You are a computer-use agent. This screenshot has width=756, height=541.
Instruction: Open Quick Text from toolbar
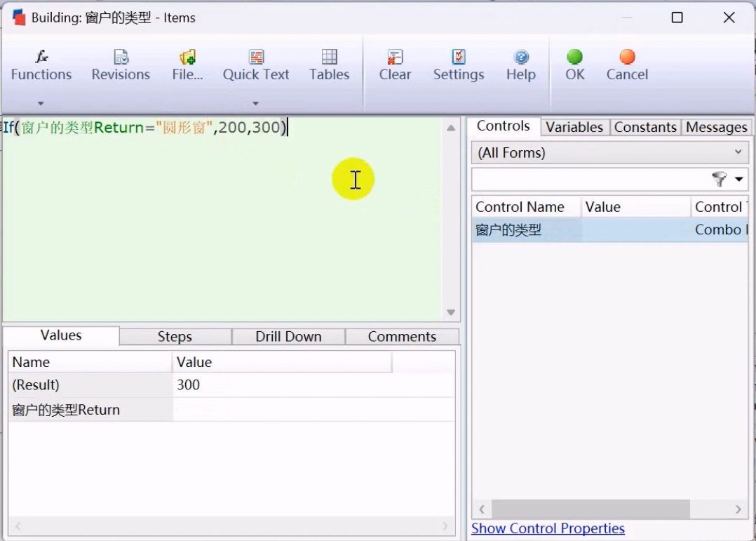[256, 58]
